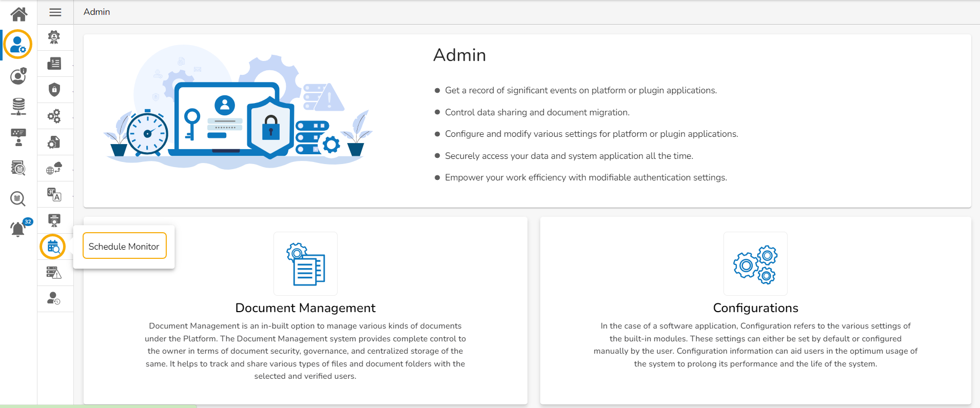Open the Configurations heading
The width and height of the screenshot is (980, 408).
(x=756, y=308)
